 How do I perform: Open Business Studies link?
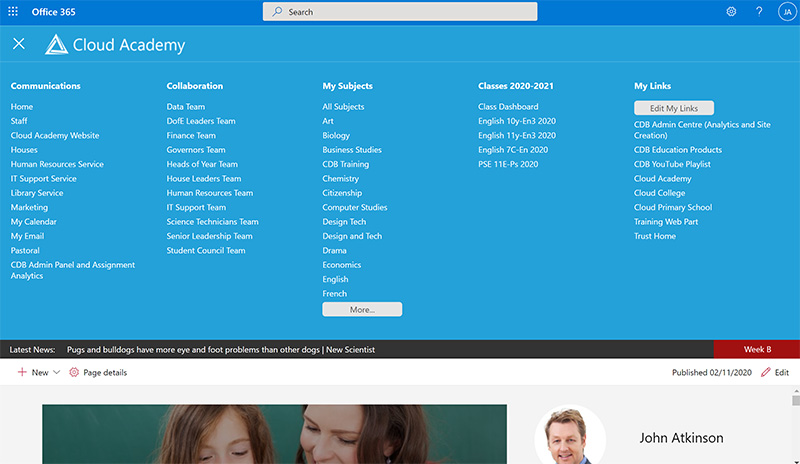[352, 150]
